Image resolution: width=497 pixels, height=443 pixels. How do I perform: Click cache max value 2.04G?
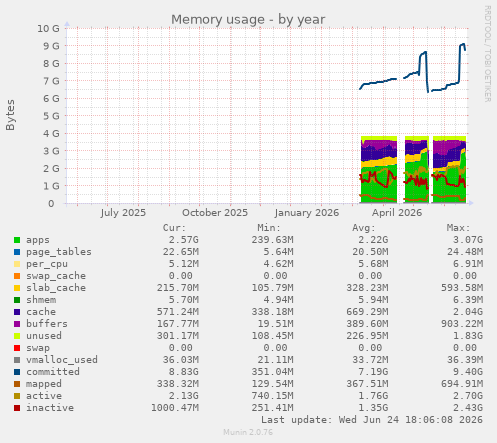point(468,312)
